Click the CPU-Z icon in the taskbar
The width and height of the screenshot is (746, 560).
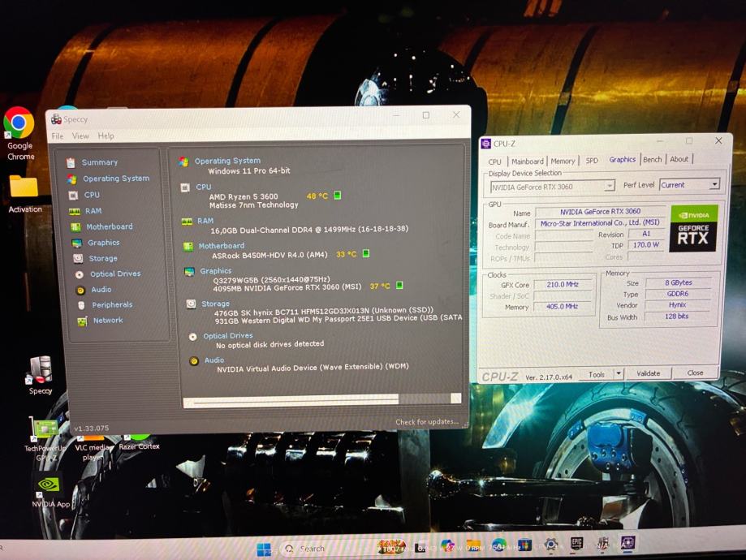click(627, 542)
